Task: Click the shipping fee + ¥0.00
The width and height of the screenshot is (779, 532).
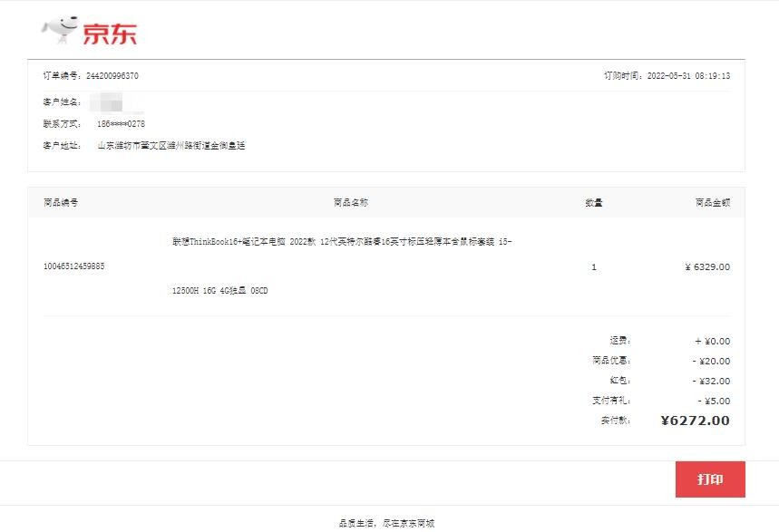Action: point(713,342)
